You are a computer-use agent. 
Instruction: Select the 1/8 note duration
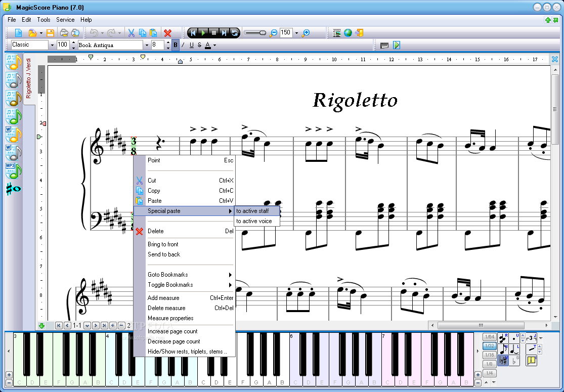click(489, 364)
